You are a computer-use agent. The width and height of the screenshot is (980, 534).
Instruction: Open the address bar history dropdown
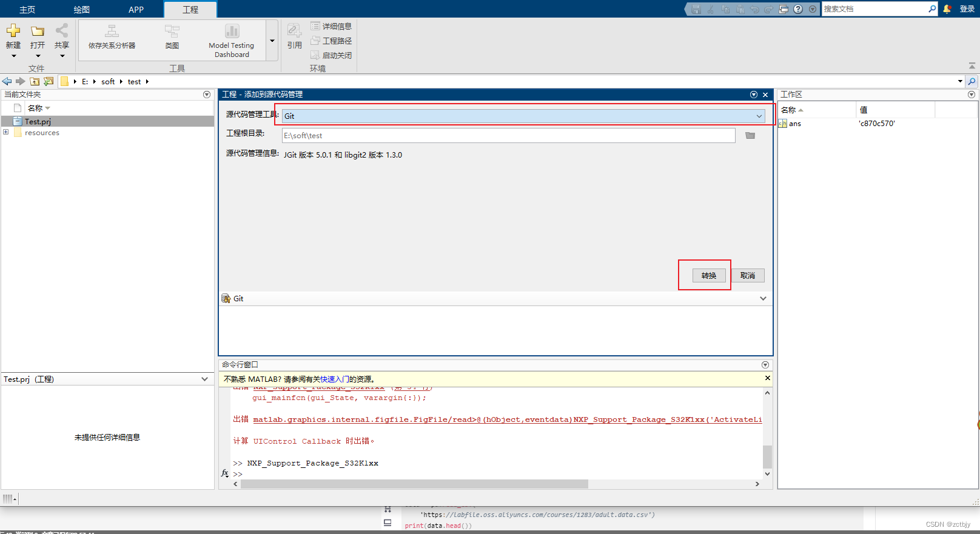(x=960, y=81)
